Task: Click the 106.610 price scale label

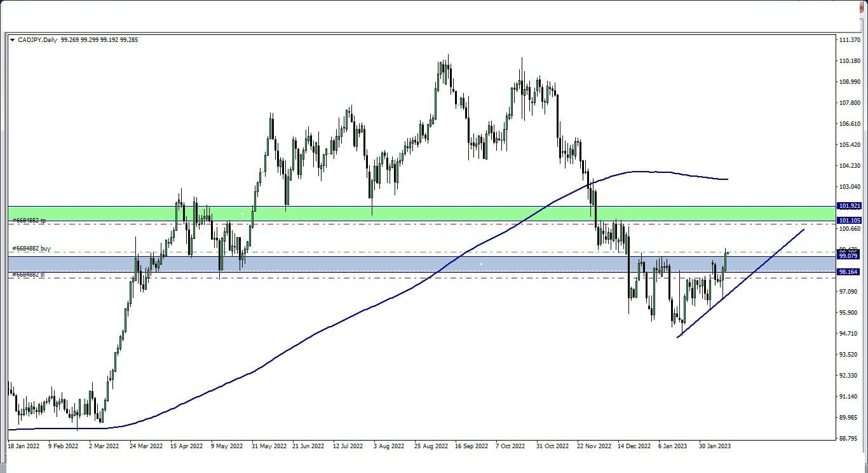Action: coord(850,124)
